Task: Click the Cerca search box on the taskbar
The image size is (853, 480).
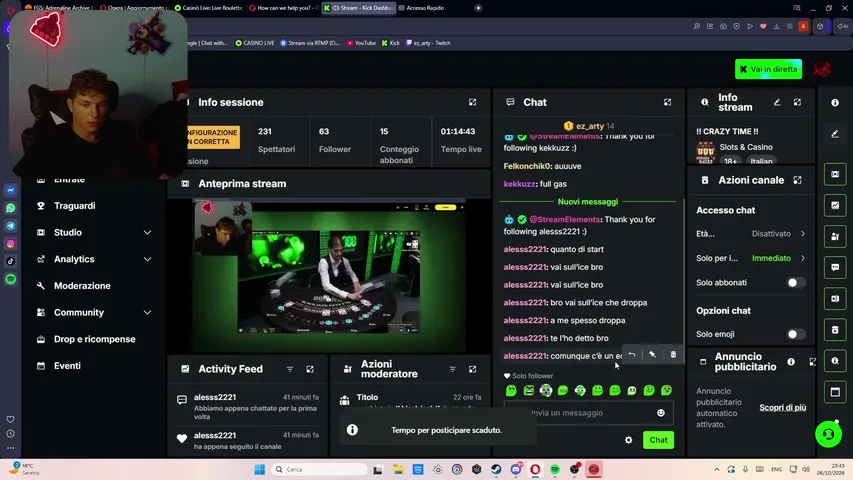Action: pos(319,469)
